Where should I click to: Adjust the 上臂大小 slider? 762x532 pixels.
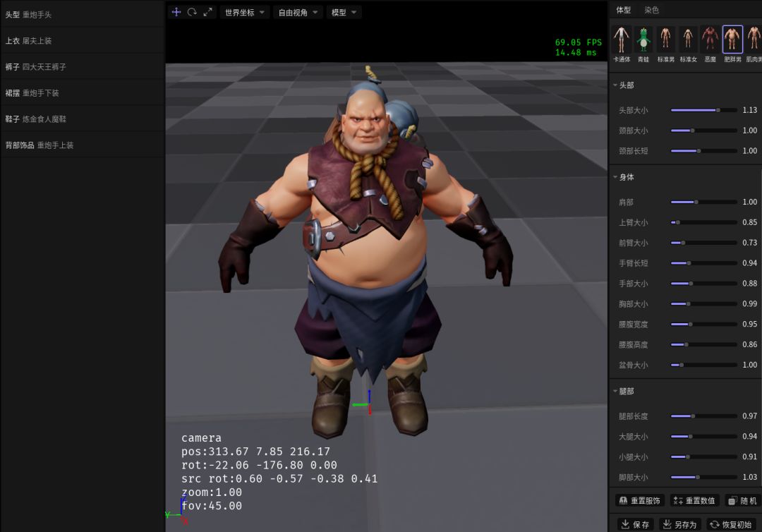pyautogui.click(x=703, y=222)
